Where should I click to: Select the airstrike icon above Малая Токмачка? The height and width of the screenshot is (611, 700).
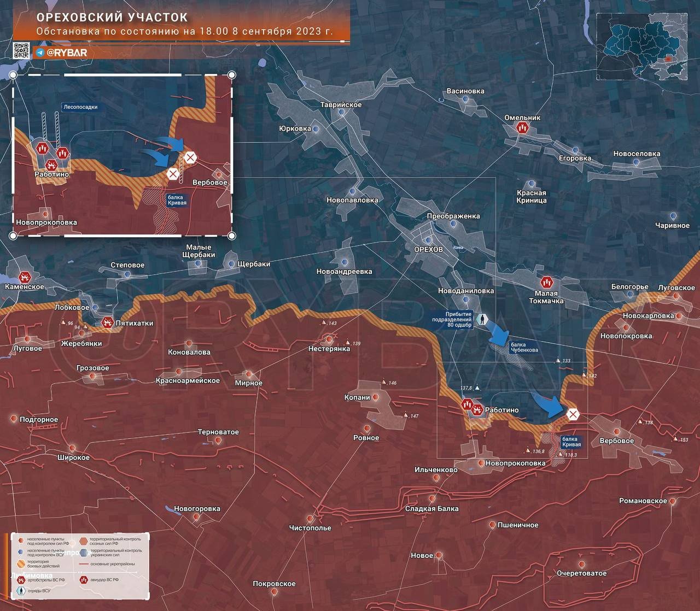(546, 283)
